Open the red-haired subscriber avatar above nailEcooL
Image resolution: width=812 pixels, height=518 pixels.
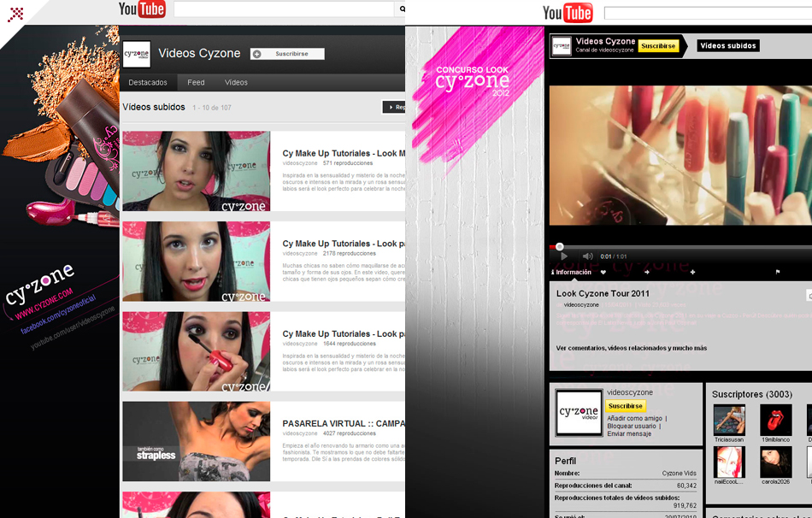[729, 462]
